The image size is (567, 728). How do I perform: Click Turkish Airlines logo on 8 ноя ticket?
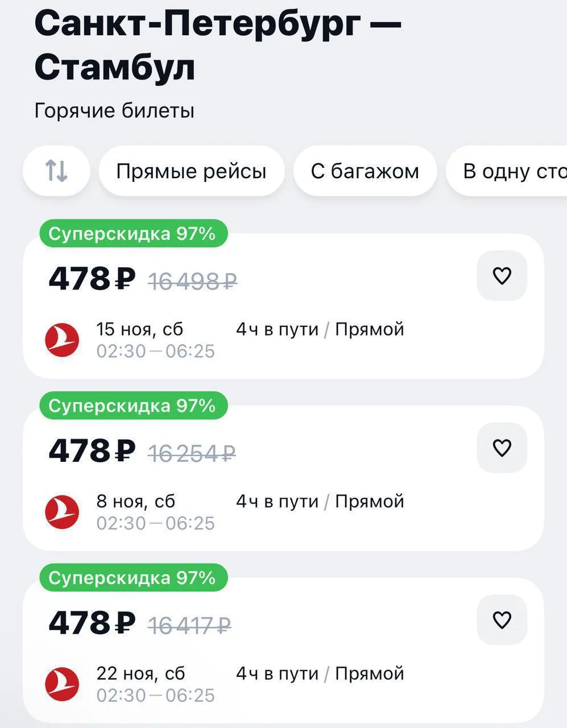[x=62, y=512]
